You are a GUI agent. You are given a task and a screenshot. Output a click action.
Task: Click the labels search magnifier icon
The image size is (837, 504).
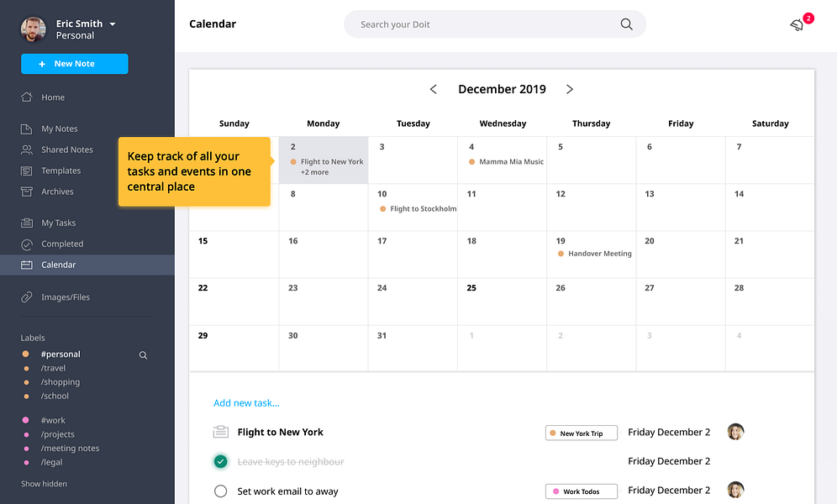[143, 355]
